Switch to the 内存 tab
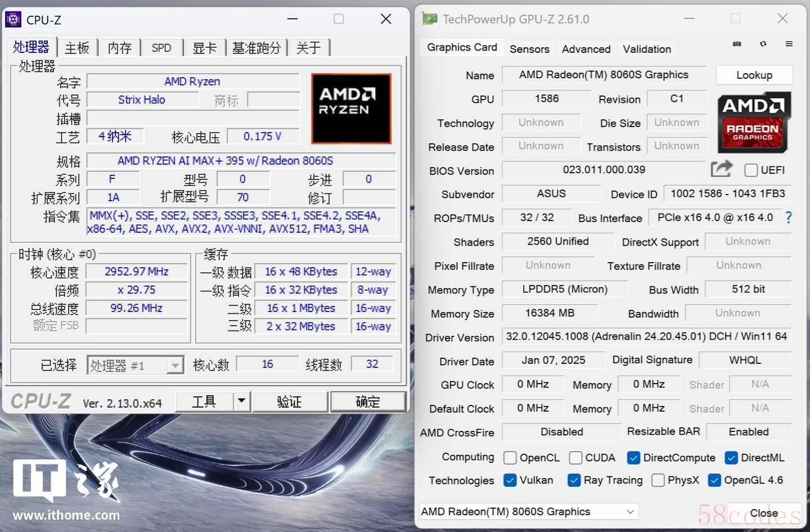This screenshot has height=532, width=810. pos(119,48)
